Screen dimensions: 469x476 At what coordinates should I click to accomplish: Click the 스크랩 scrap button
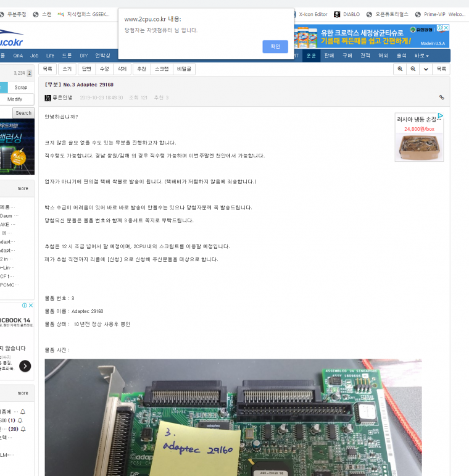coord(162,69)
